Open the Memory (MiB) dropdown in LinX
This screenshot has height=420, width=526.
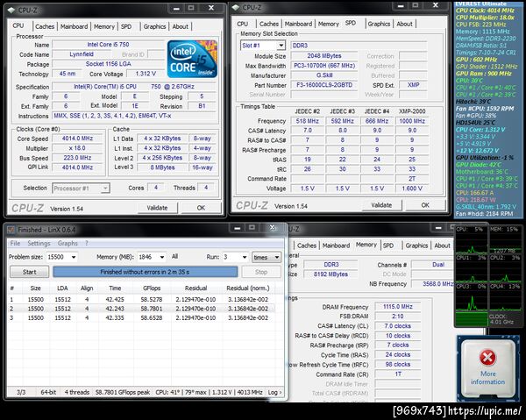coord(162,257)
